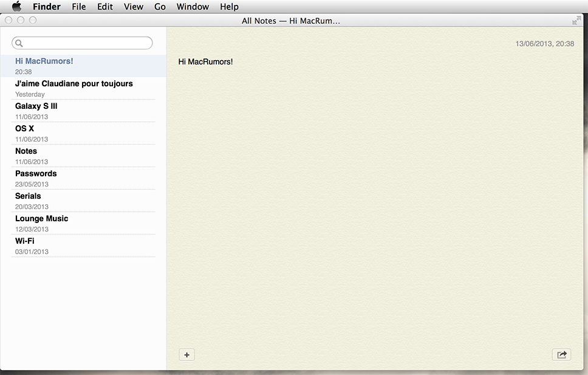Viewport: 588px width, 375px height.
Task: Open the File menu
Action: [79, 6]
